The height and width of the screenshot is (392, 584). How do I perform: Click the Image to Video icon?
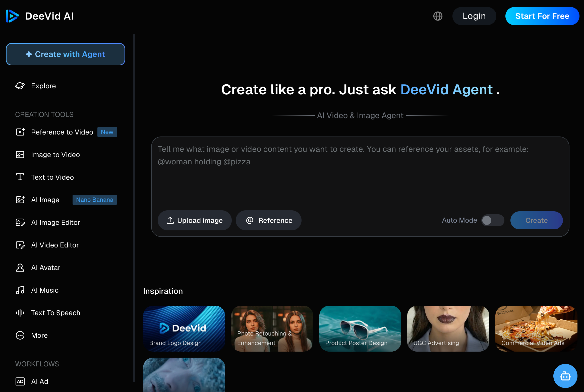point(20,155)
